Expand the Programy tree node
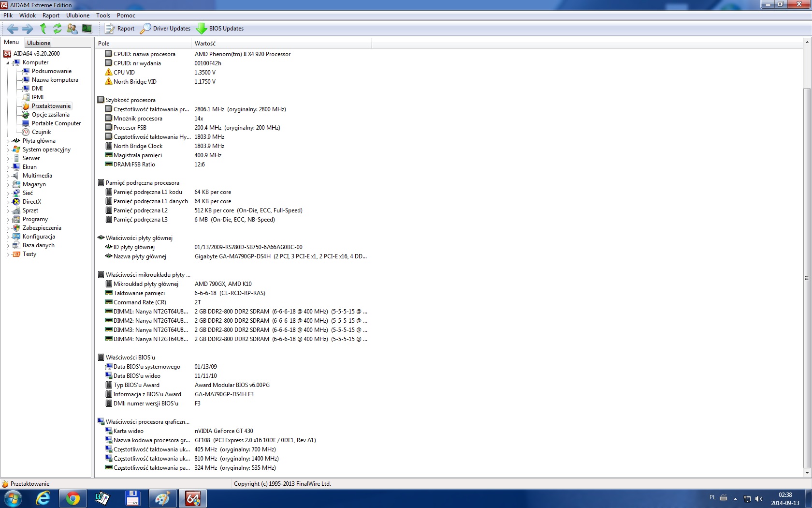 [8, 220]
